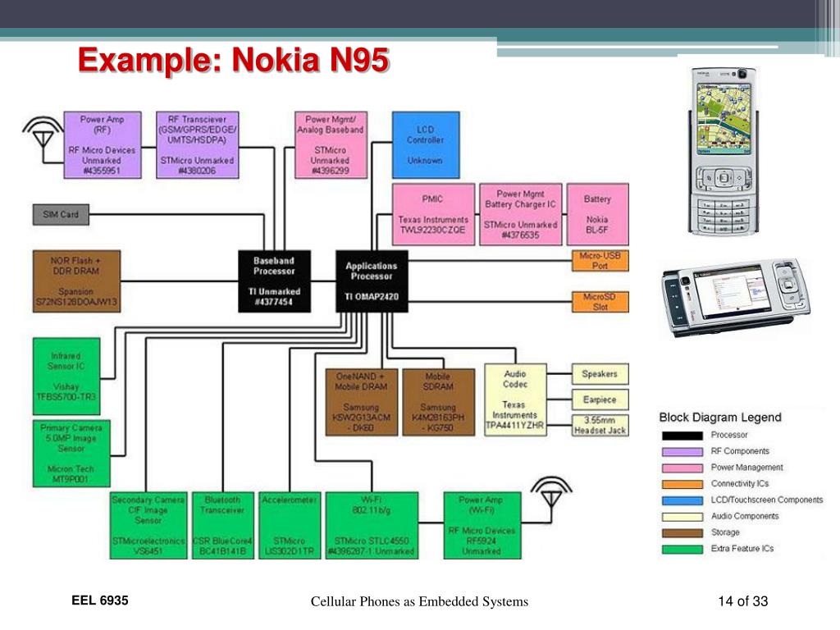Image resolution: width=840 pixels, height=630 pixels.
Task: Select the OneNAND + Mobile DRAM block
Action: coord(362,402)
